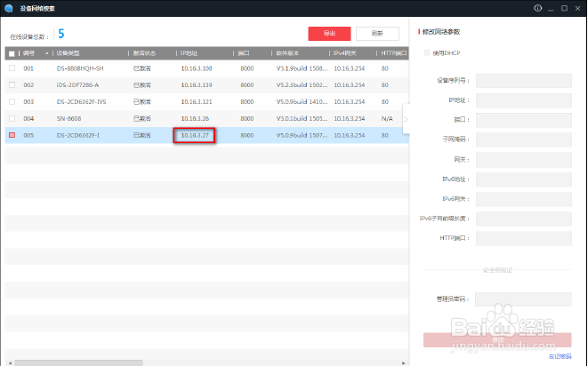Open the Forgot Password link
Screen dimensions: 588x366
560,356
